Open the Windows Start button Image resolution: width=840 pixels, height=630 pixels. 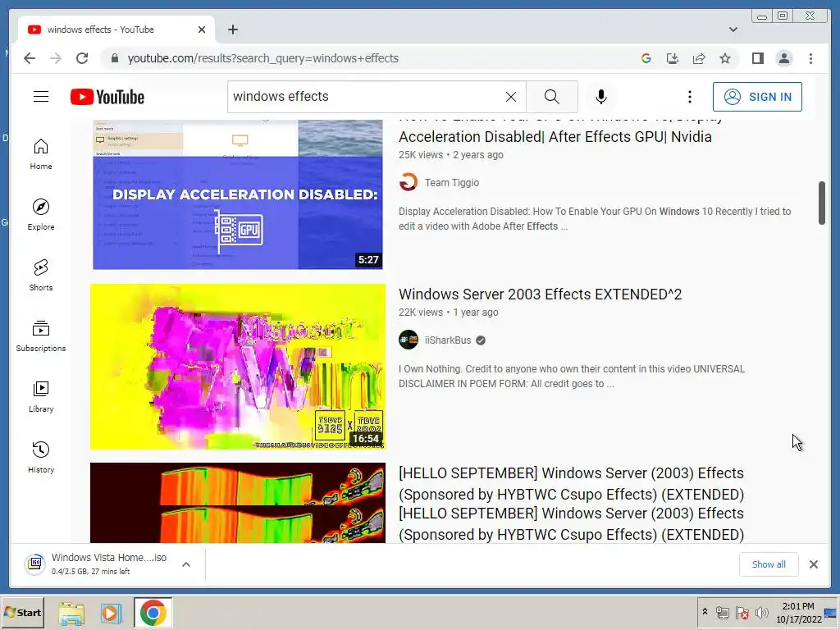point(22,612)
